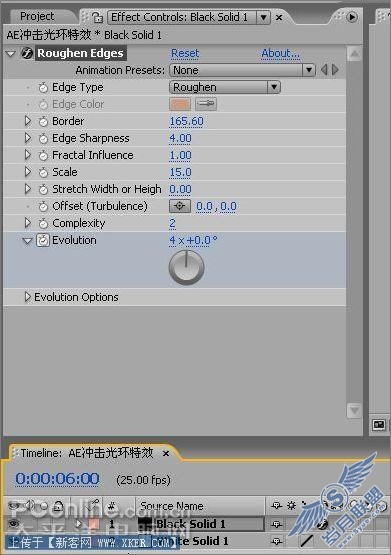Click the Black Solid 1 label color square
Viewport: 391px width, 555px height.
(93, 523)
